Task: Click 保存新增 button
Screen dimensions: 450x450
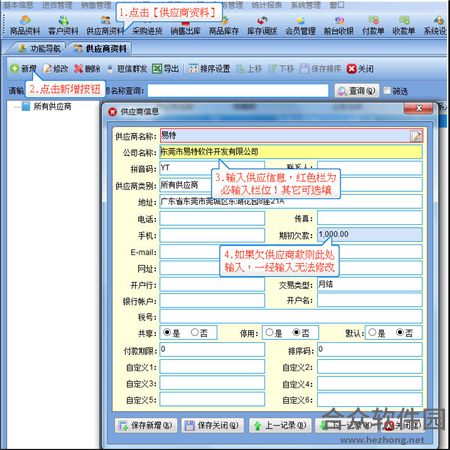Action: coord(146,425)
